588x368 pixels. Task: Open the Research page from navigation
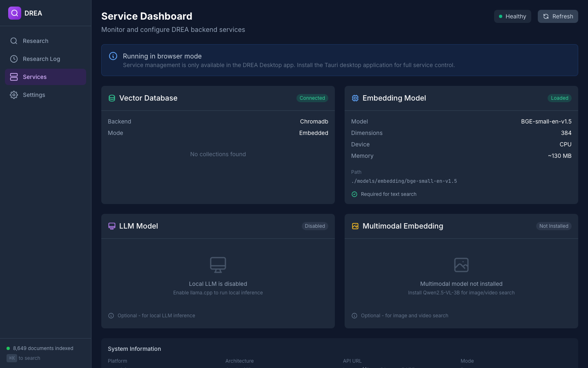tap(36, 41)
